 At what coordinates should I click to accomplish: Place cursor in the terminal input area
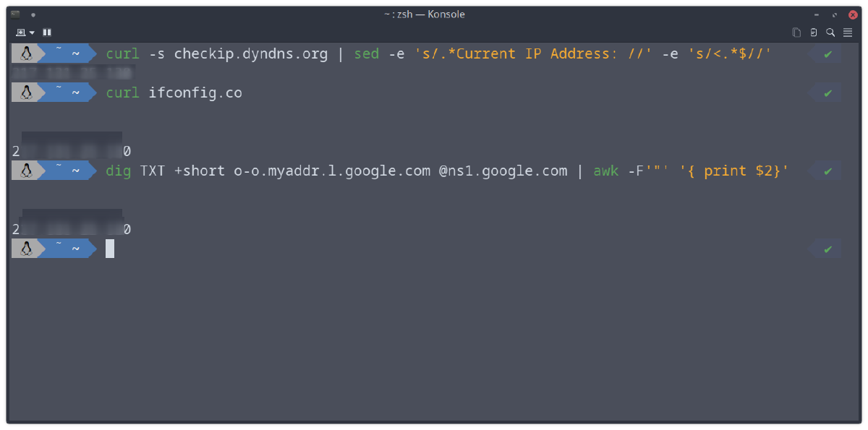109,249
